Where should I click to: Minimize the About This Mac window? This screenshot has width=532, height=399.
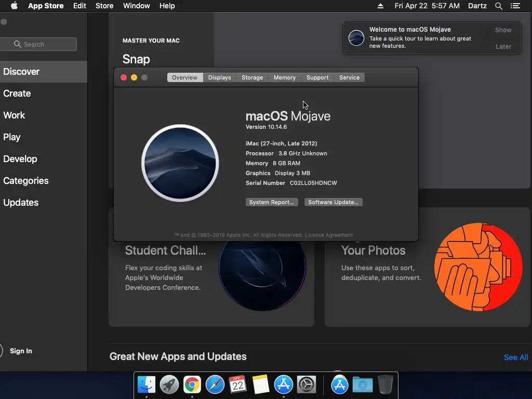[x=134, y=78]
